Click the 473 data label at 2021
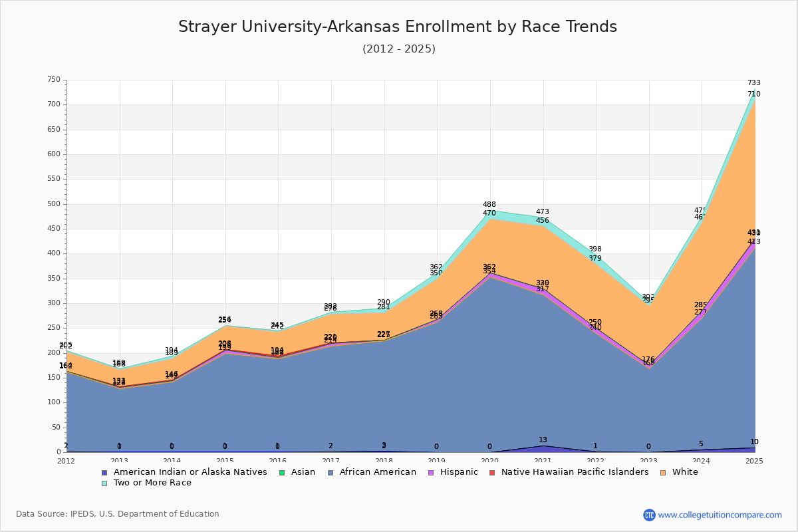 [x=542, y=212]
